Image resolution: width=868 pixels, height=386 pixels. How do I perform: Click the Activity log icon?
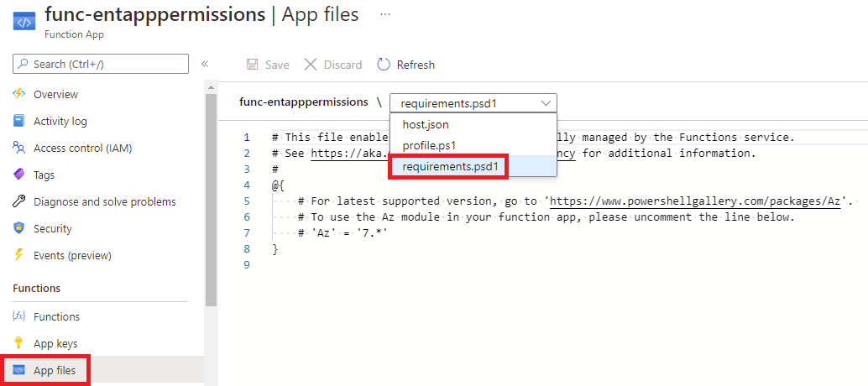(19, 121)
